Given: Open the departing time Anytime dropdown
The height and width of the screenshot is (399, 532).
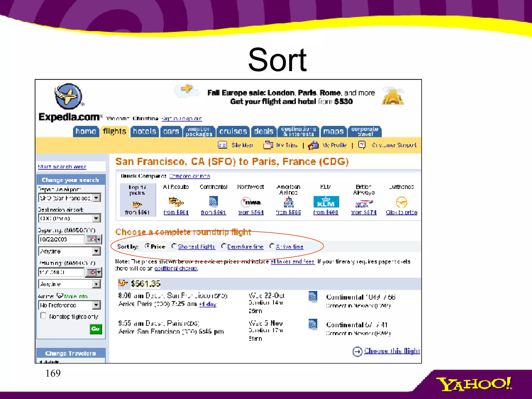Looking at the screenshot, I should coord(96,251).
